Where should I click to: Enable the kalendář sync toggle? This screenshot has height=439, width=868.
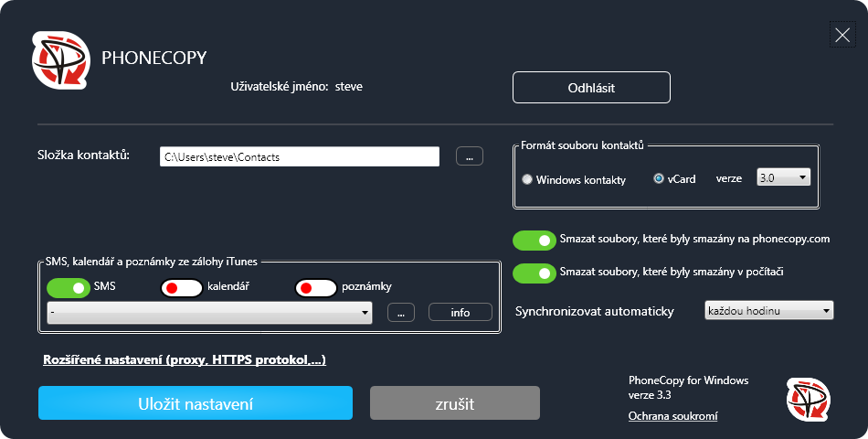[182, 288]
